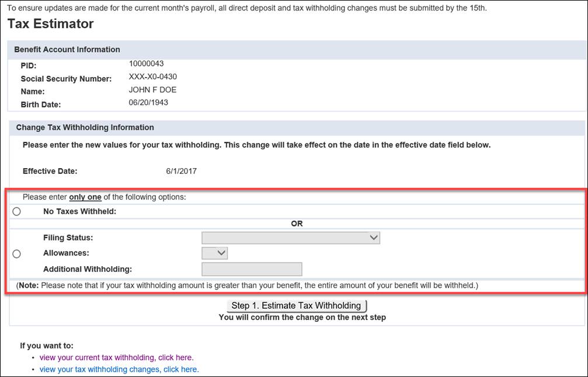Click the Change Tax Withholding Information header
The image size is (588, 377).
[x=85, y=127]
